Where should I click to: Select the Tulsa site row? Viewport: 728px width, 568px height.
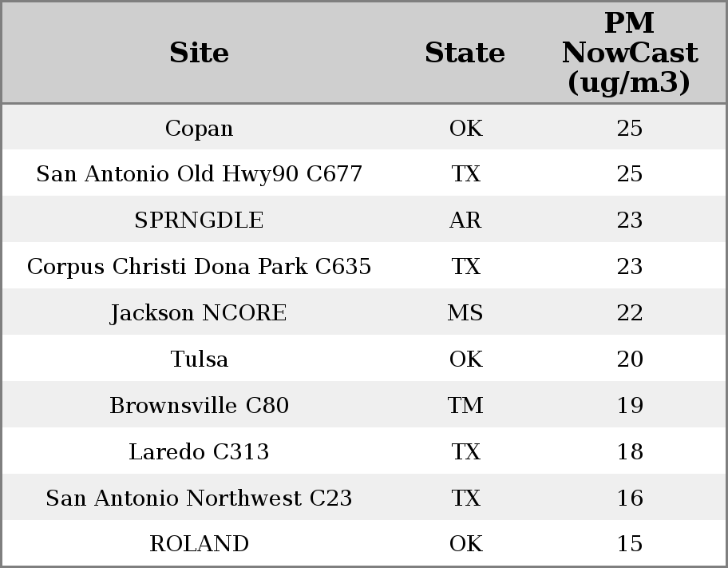199,359
